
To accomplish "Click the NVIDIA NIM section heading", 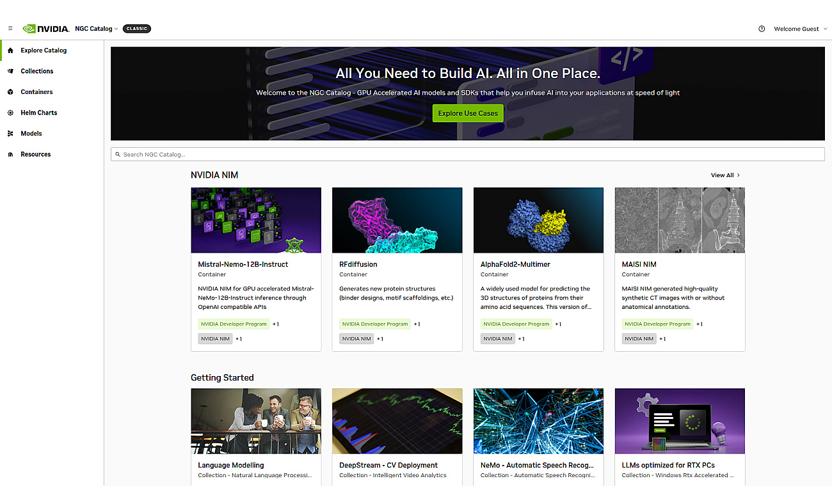I will (214, 175).
